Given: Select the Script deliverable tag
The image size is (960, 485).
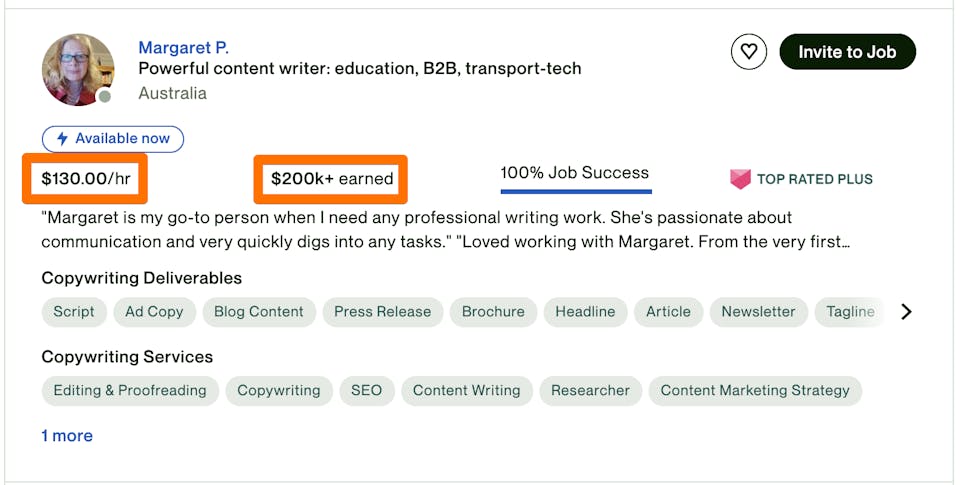Looking at the screenshot, I should [74, 312].
